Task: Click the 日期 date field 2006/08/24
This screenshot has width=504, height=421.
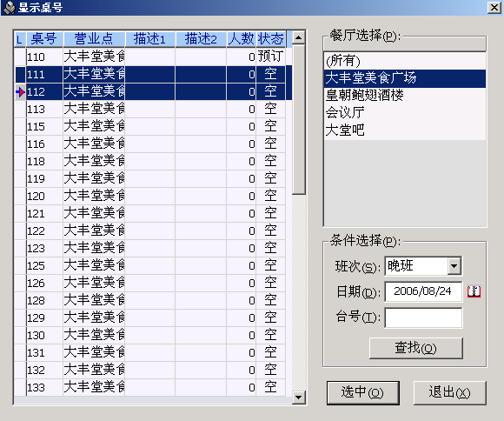Action: (x=423, y=291)
